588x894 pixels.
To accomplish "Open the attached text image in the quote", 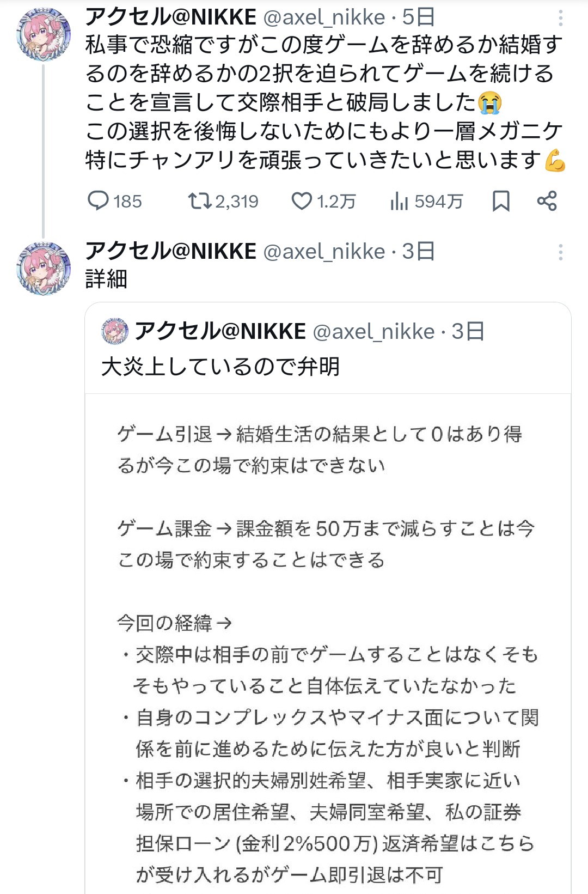I will pyautogui.click(x=327, y=654).
